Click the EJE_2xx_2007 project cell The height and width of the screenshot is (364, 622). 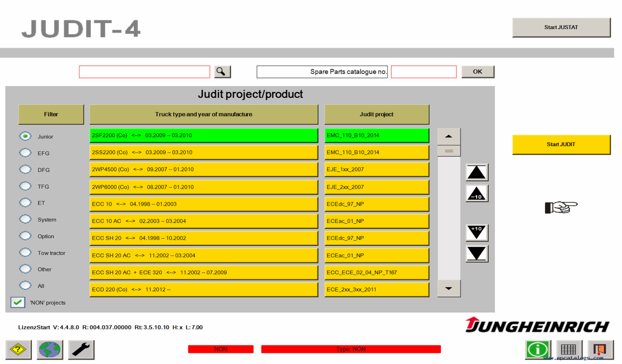377,187
